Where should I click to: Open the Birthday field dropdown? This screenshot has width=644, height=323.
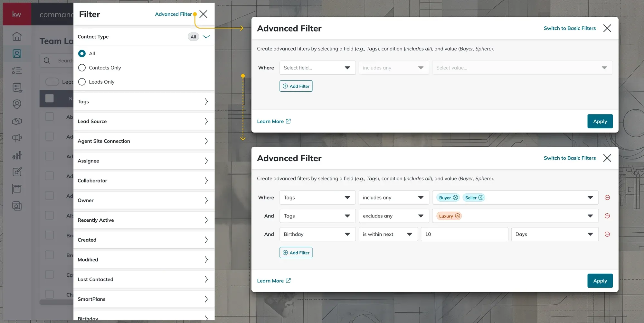[x=317, y=234]
